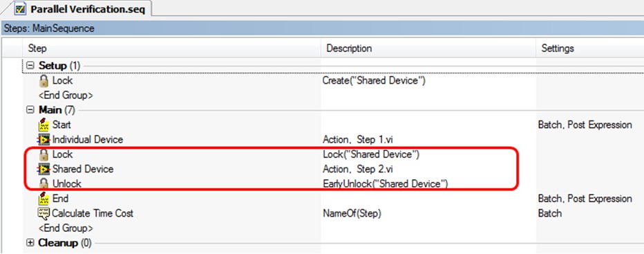Select the End batch synchronization icon

coord(44,199)
